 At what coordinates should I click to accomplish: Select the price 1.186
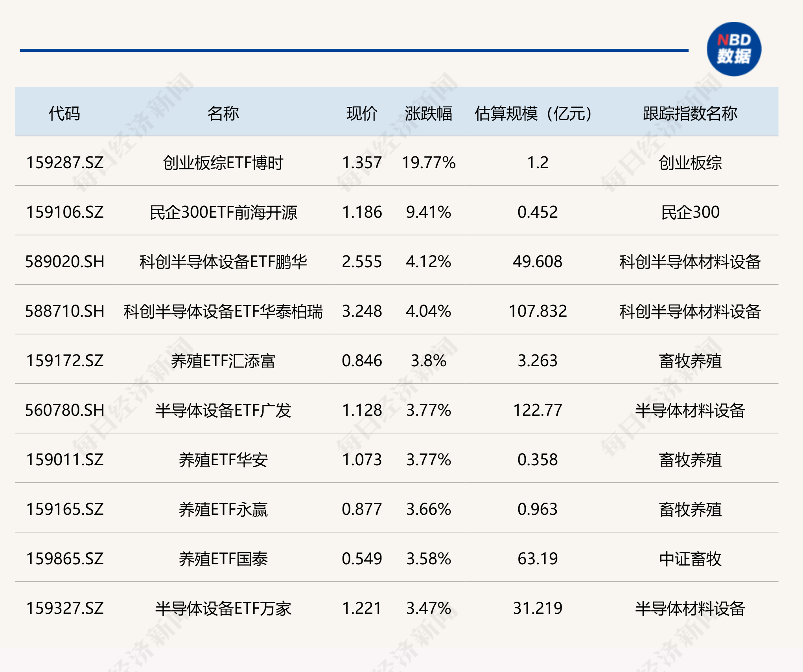362,212
